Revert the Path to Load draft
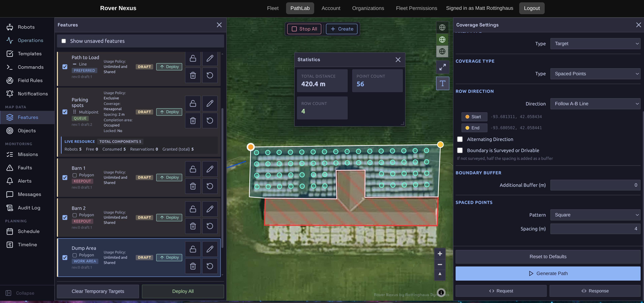Image resolution: width=644 pixels, height=303 pixels. tap(210, 75)
